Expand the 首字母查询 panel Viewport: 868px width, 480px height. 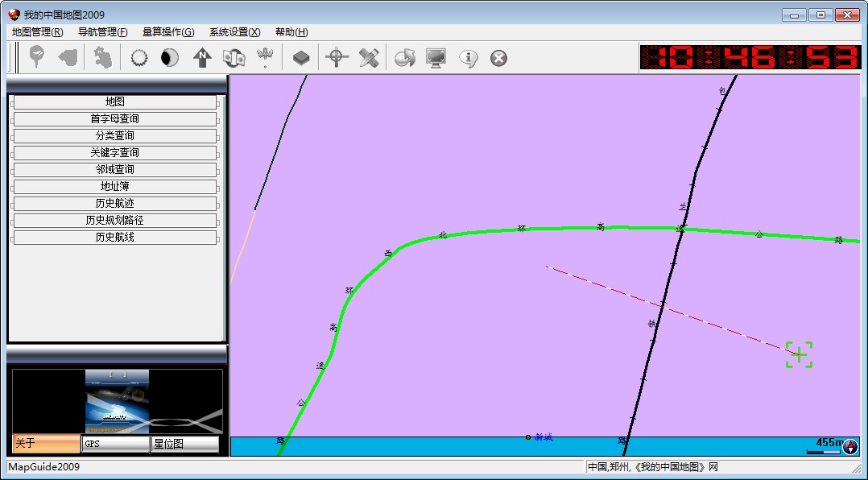[x=115, y=119]
